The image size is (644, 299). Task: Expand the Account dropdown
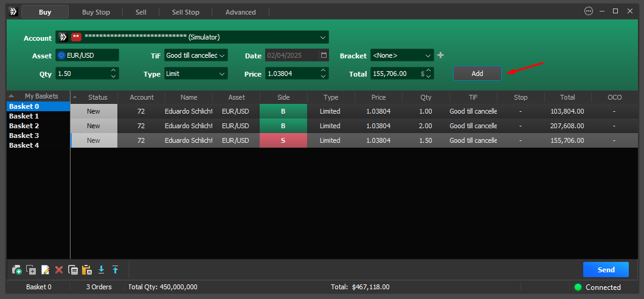[323, 37]
